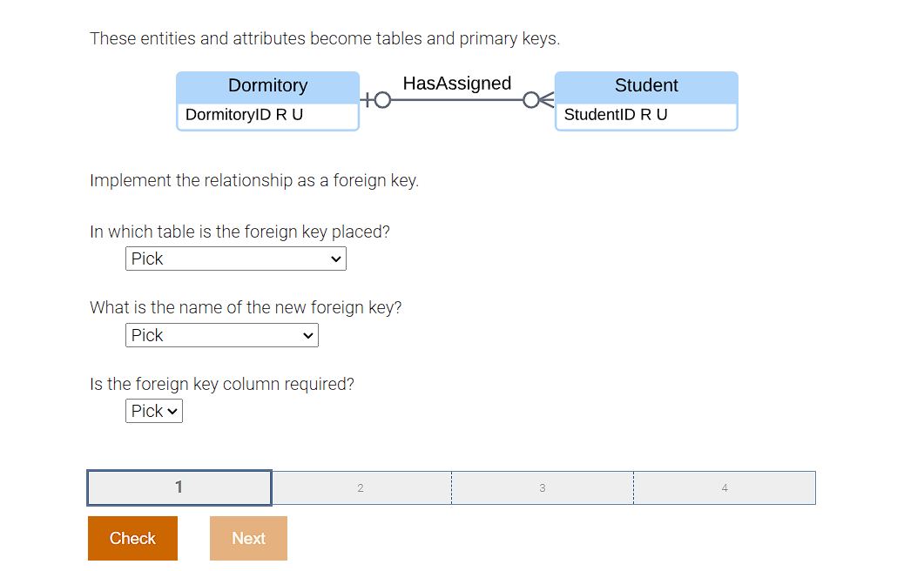Click the question progress indicator bar

[451, 487]
